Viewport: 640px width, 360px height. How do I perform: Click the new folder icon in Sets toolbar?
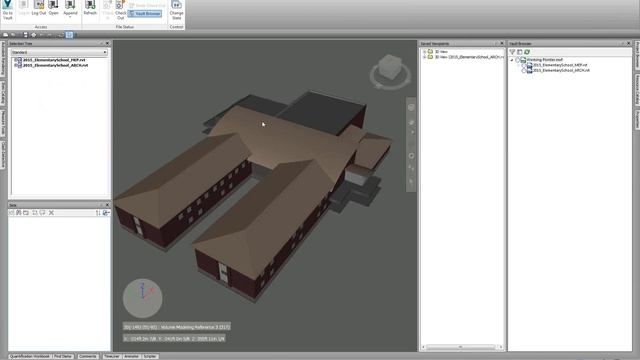coord(26,213)
